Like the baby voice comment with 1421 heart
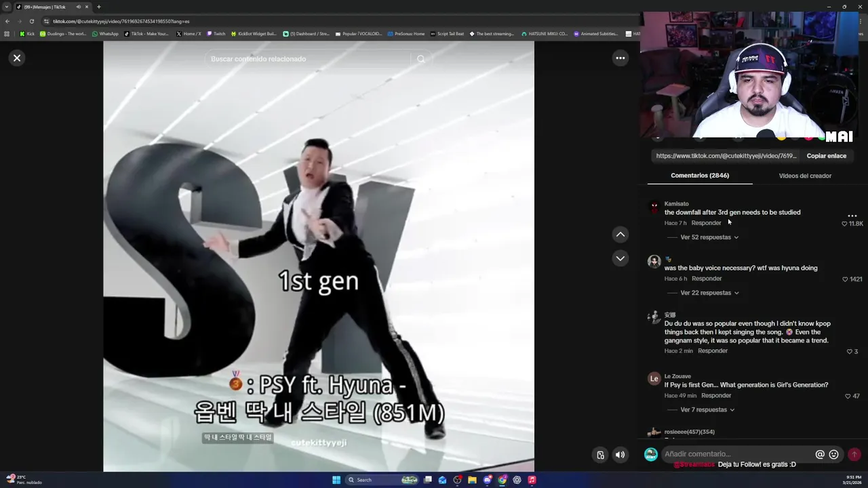The image size is (868, 488). 845,279
